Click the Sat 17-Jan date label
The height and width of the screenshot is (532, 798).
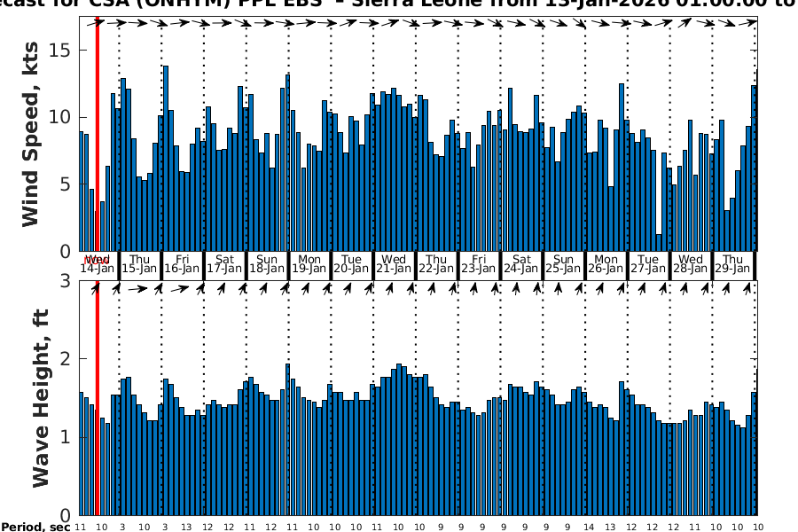[x=224, y=263]
